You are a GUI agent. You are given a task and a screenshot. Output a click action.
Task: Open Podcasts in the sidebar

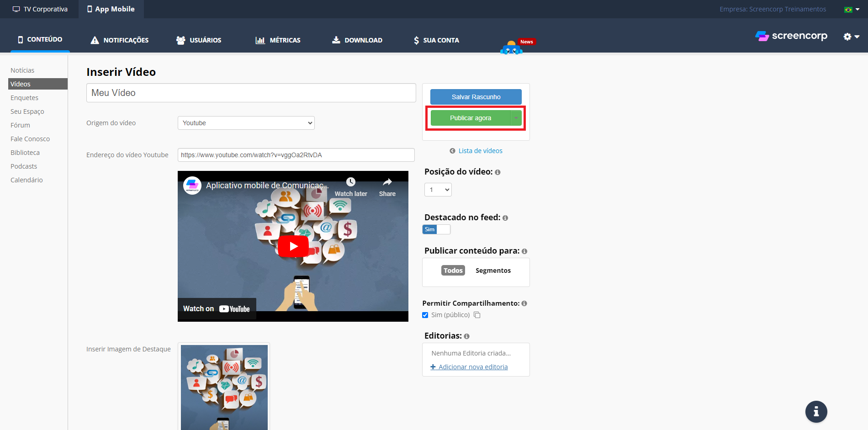click(24, 166)
